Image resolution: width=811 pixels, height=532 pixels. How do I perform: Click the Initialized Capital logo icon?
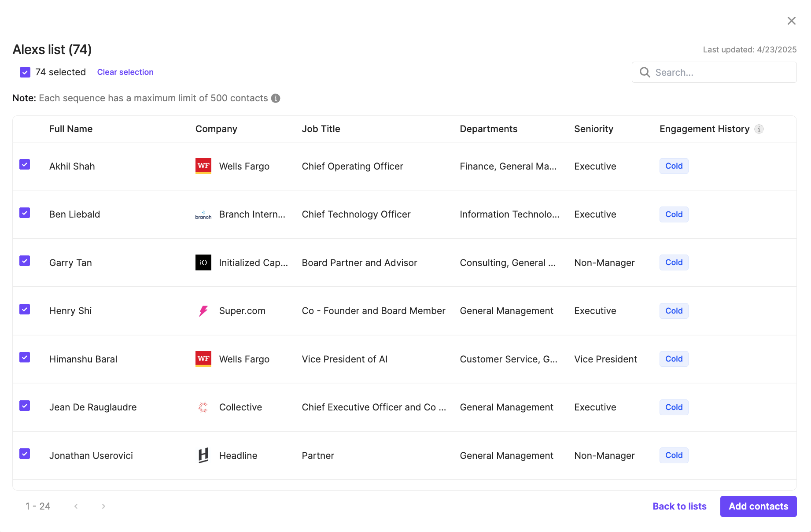[203, 262]
